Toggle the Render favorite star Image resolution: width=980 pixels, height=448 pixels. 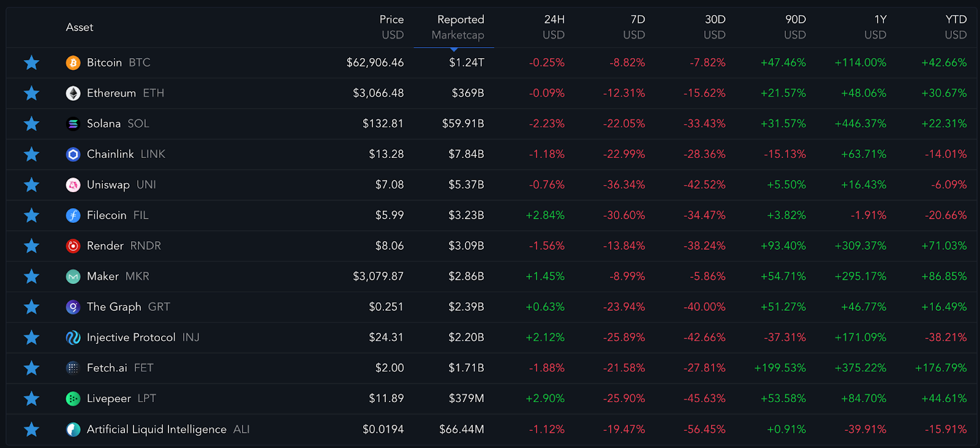(x=31, y=246)
